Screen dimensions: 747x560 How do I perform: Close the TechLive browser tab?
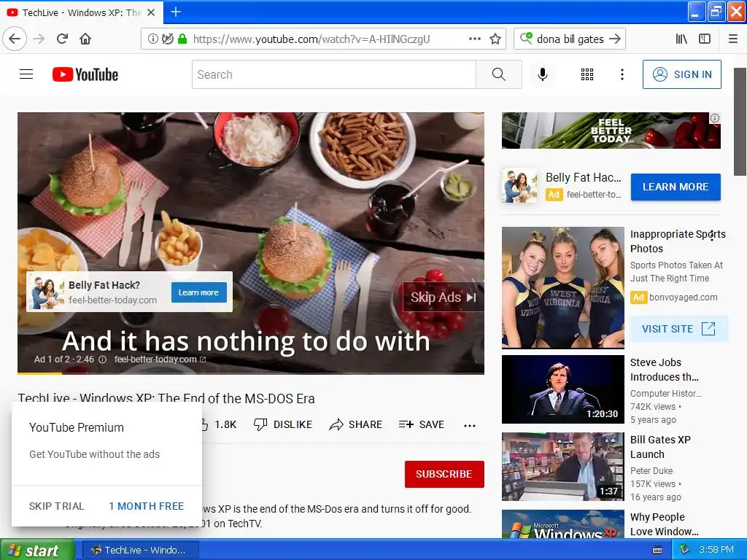(151, 12)
